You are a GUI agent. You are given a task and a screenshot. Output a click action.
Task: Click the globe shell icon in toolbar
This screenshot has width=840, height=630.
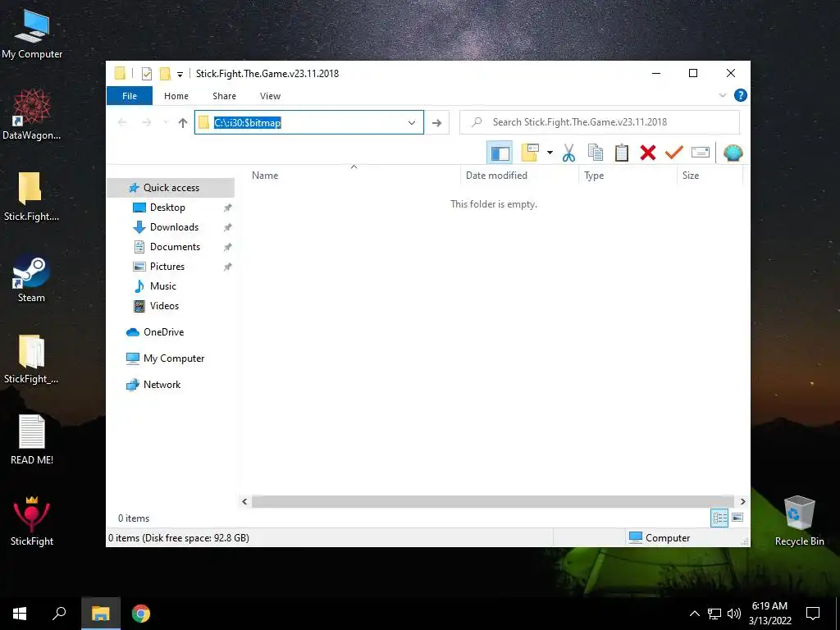(733, 153)
